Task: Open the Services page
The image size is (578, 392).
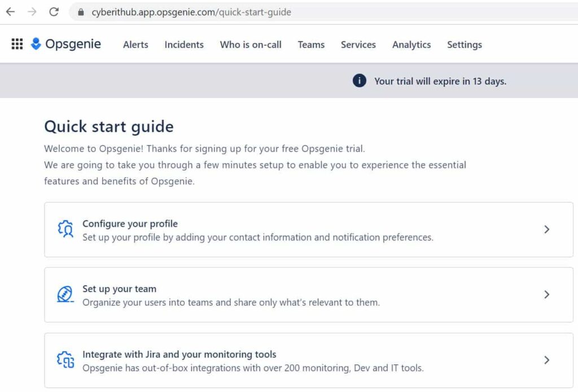Action: click(x=358, y=44)
